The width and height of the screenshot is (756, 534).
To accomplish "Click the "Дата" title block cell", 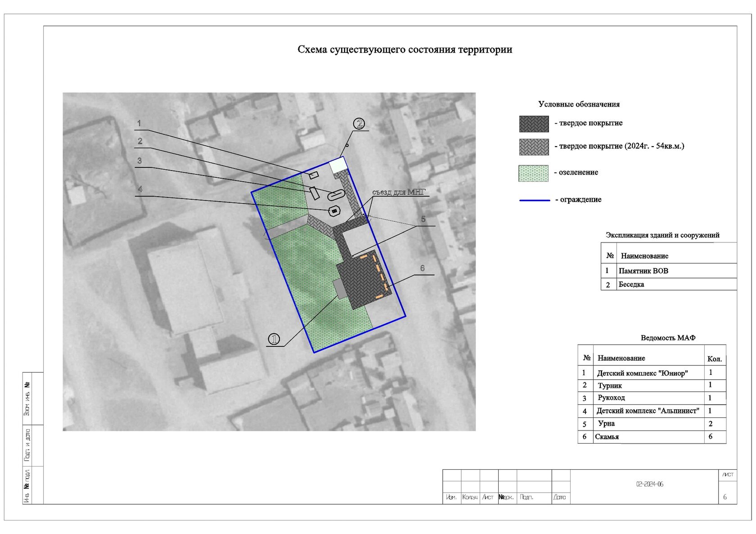I will click(560, 498).
